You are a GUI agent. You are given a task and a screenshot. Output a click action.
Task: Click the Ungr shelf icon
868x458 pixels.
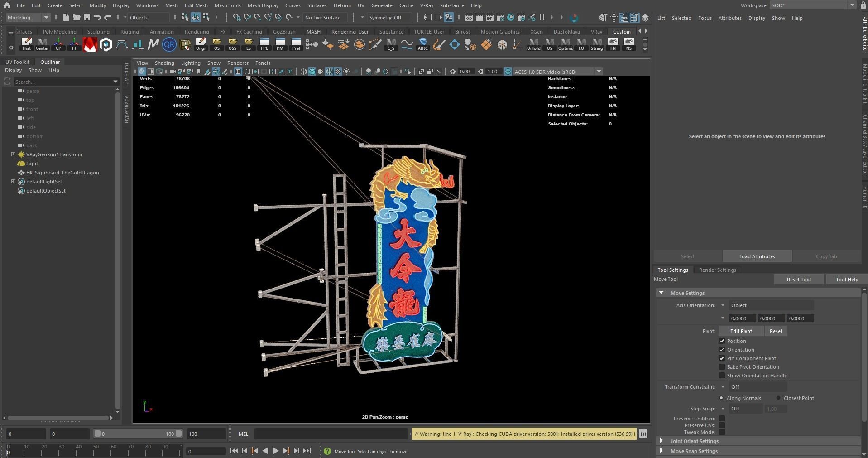point(201,44)
